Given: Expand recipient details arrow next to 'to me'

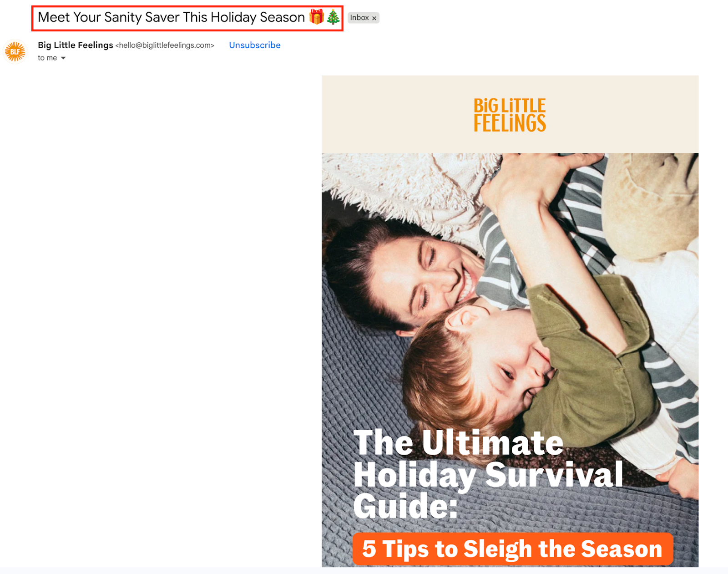Looking at the screenshot, I should coord(63,58).
